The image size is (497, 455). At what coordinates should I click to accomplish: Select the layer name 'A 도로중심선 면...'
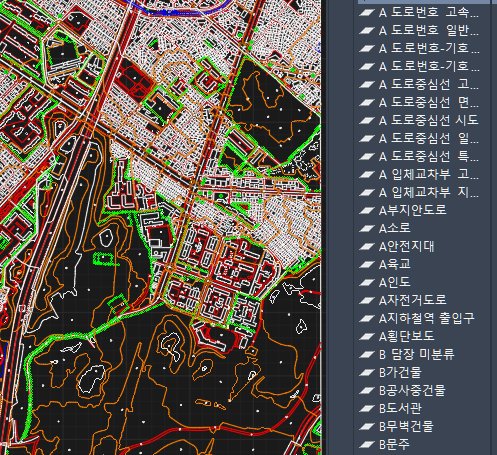coord(429,103)
